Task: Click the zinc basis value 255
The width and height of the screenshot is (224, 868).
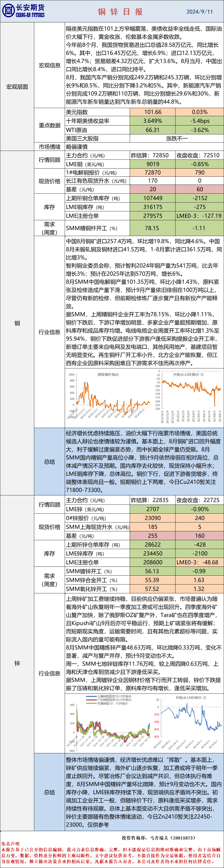Action: pyautogui.click(x=153, y=536)
